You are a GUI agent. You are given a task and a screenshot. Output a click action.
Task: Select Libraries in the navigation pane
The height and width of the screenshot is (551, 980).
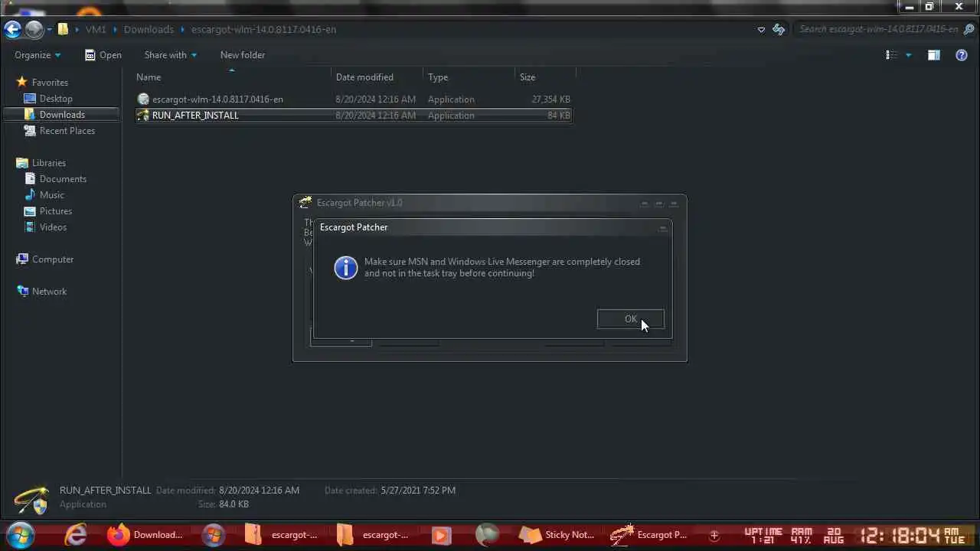coord(49,163)
